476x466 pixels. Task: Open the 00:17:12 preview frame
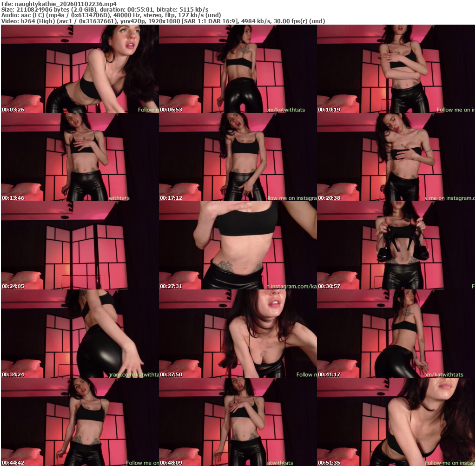pyautogui.click(x=238, y=157)
